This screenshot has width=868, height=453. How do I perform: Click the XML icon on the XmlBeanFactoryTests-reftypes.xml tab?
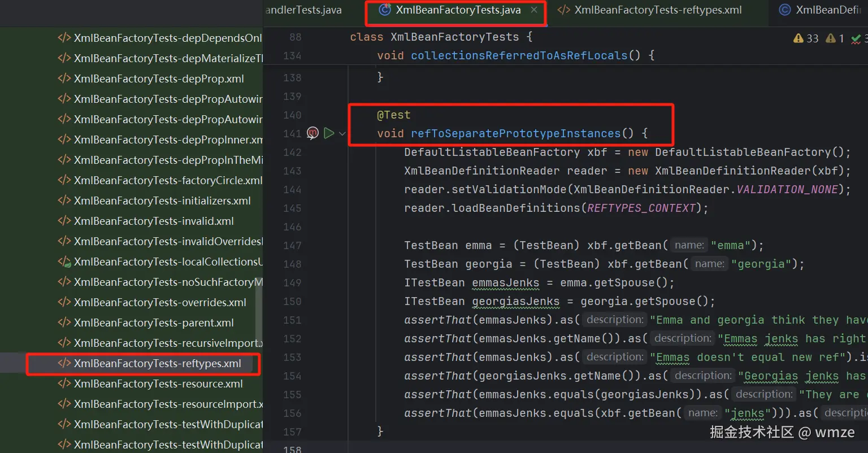[563, 10]
